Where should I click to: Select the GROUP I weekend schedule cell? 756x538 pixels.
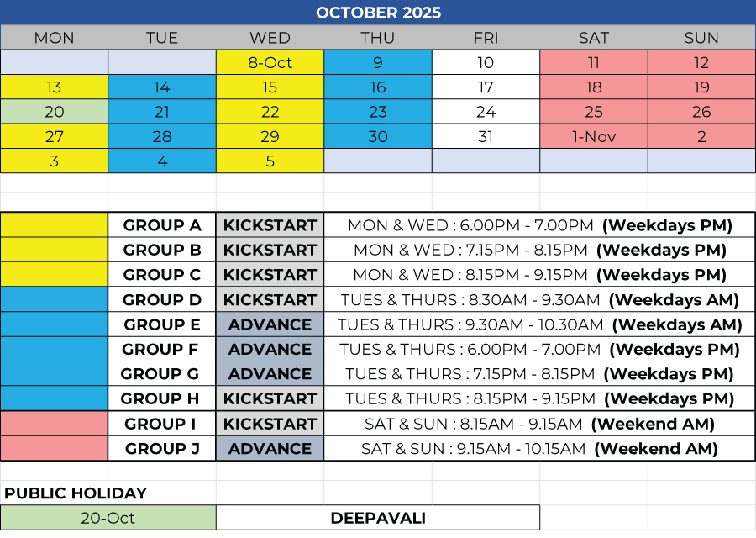(539, 424)
